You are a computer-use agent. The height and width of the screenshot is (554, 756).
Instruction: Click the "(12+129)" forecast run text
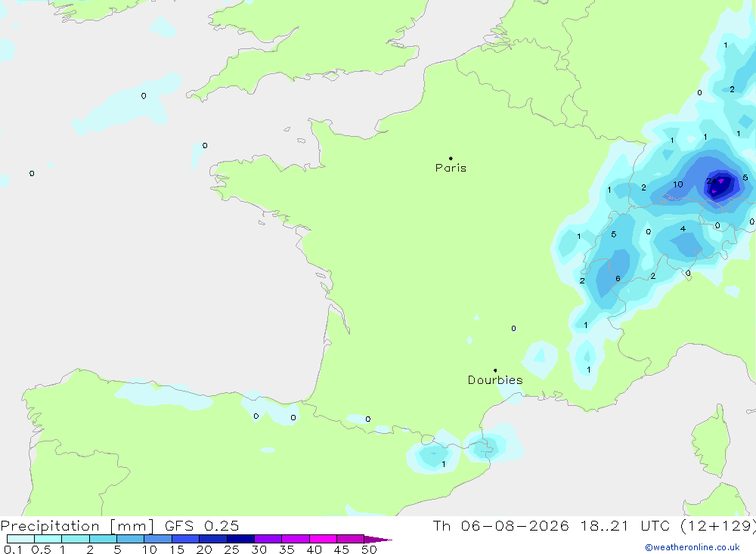pos(717,526)
